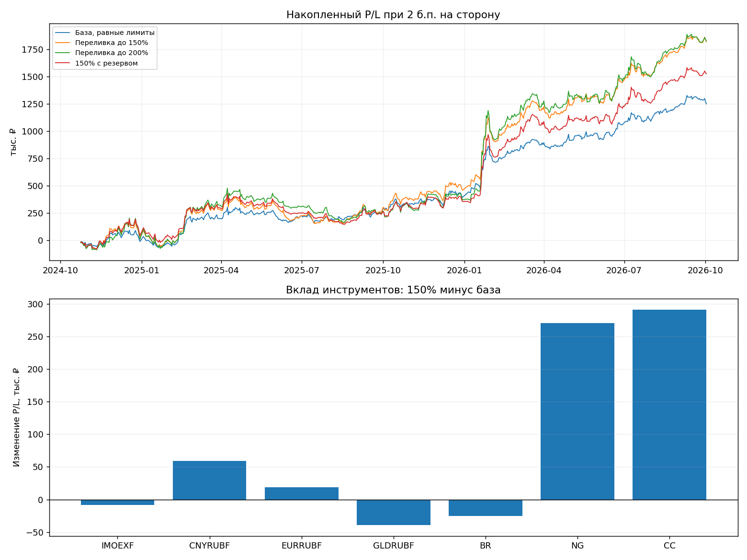Screen dimensions: 747x560
Task: Click the "−50" y-axis tick label
Action: pos(34,533)
